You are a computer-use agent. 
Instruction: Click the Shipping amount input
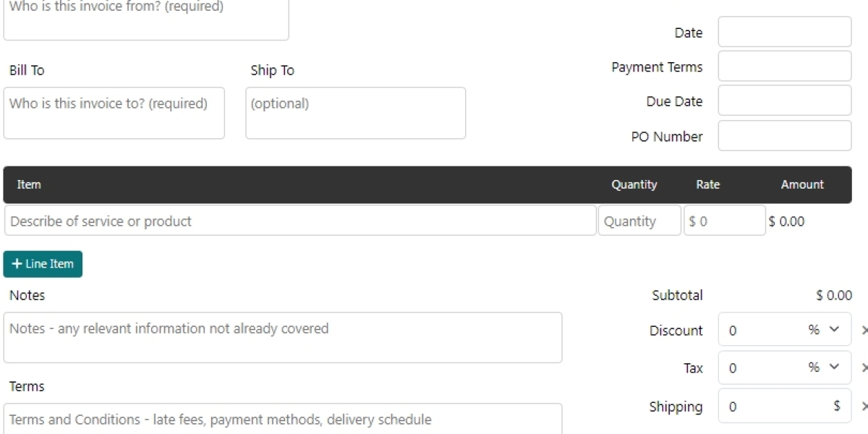pyautogui.click(x=774, y=407)
